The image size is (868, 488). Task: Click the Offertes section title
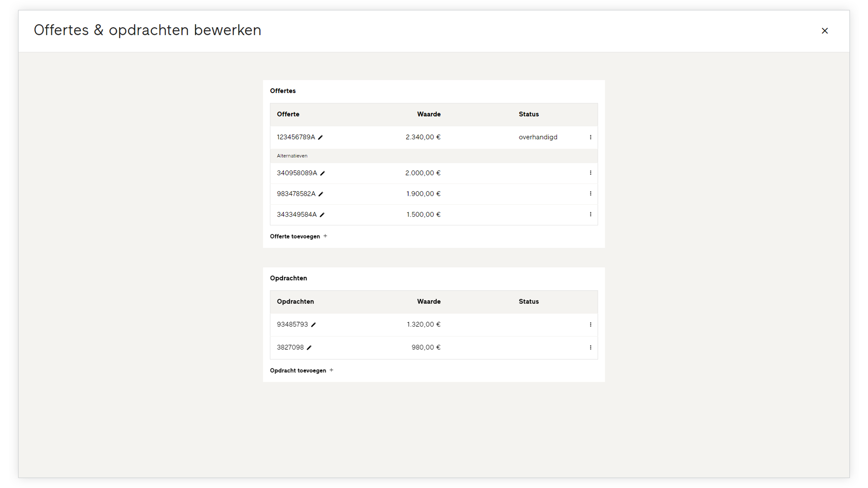[283, 91]
